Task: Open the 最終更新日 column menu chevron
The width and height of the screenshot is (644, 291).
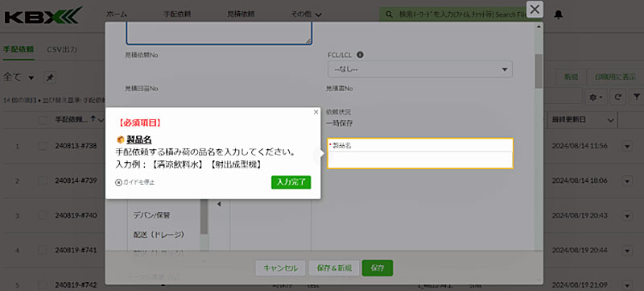Action: [x=610, y=120]
